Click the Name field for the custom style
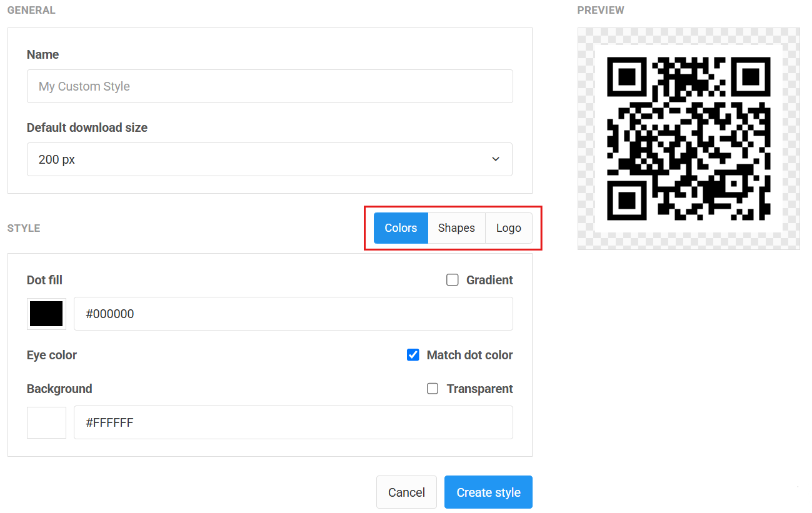The image size is (812, 513). tap(269, 86)
